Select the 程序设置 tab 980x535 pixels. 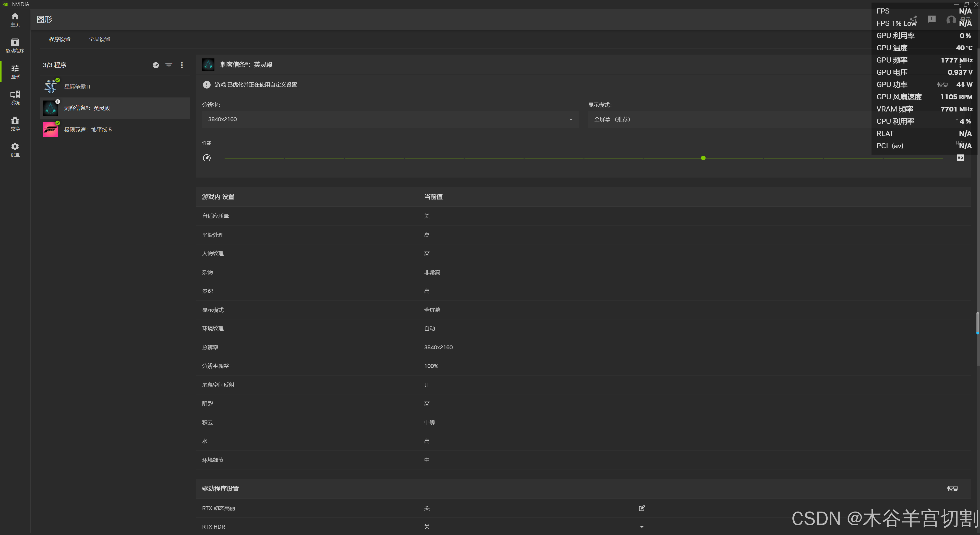coord(59,39)
